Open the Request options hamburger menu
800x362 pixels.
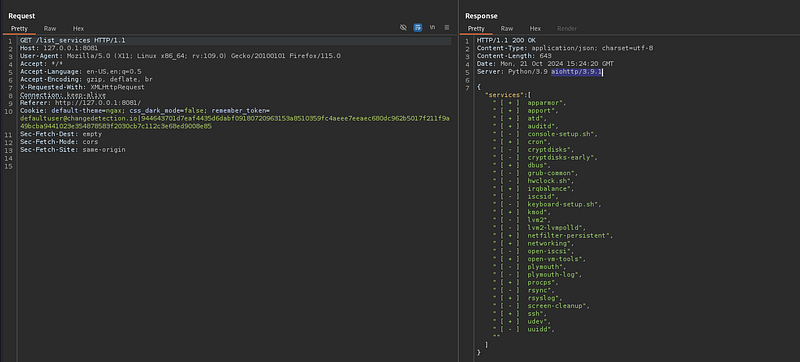coord(446,28)
